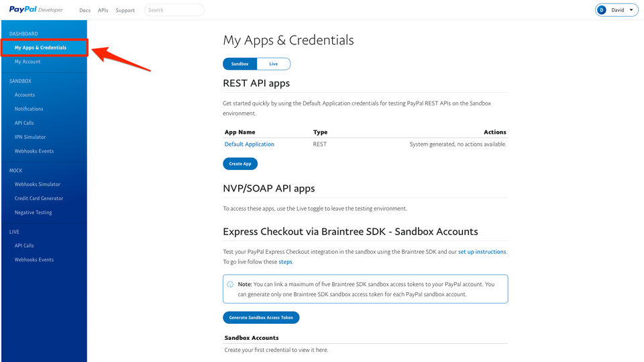This screenshot has height=362, width=644.
Task: Click the LIVE section heading in sidebar
Action: point(14,232)
